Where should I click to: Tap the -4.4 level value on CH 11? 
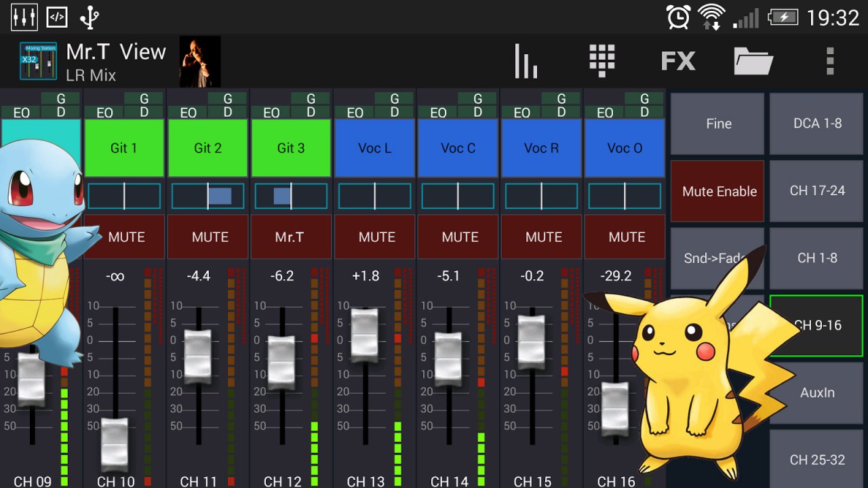198,276
